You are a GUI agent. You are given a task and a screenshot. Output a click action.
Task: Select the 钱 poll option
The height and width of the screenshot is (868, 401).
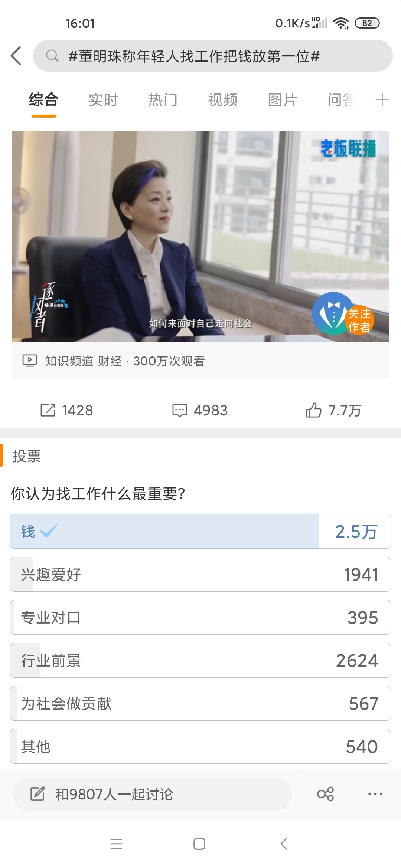pos(200,531)
